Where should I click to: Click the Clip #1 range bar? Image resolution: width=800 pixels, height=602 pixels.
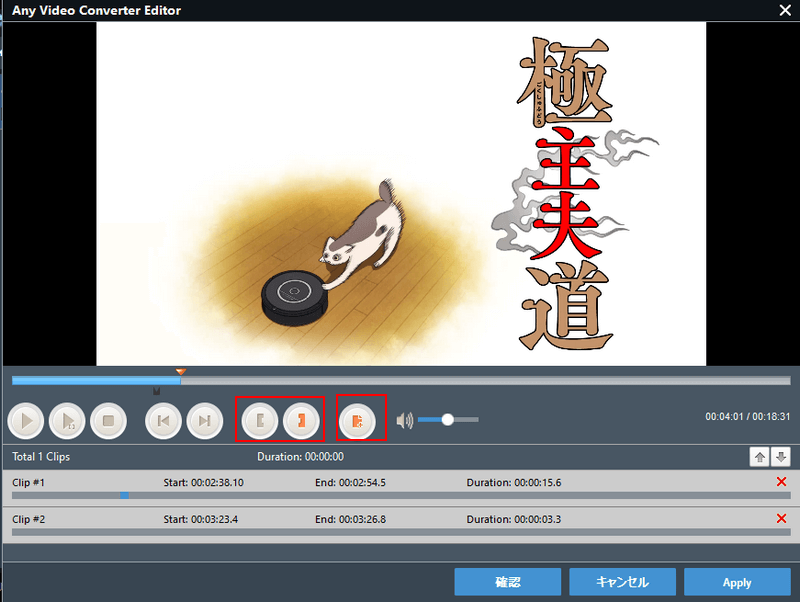(x=401, y=495)
